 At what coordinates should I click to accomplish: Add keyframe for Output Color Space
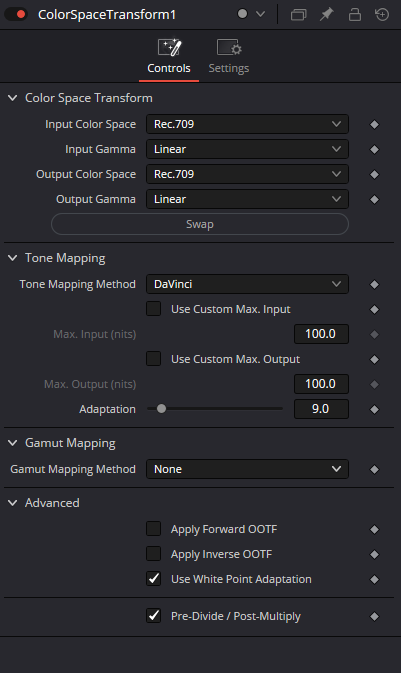[x=374, y=174]
